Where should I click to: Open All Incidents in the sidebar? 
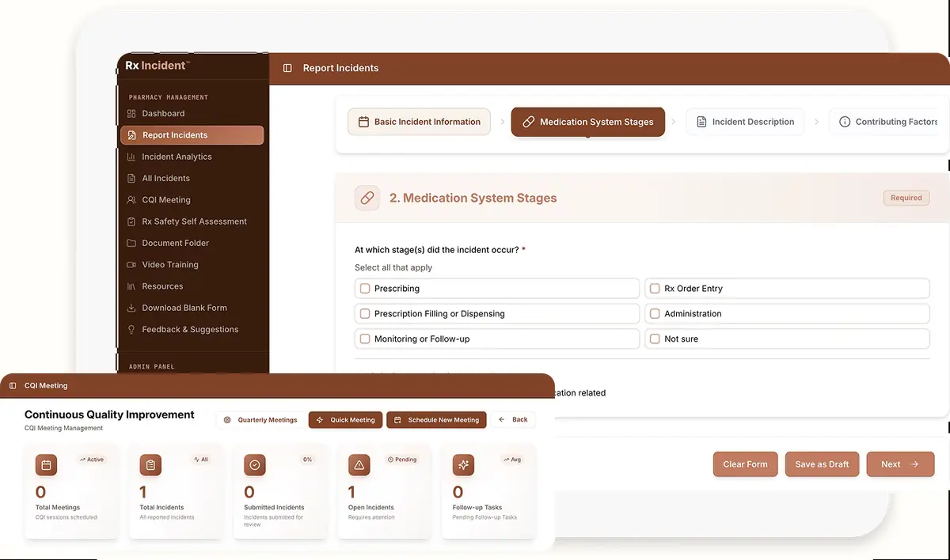coord(192,178)
